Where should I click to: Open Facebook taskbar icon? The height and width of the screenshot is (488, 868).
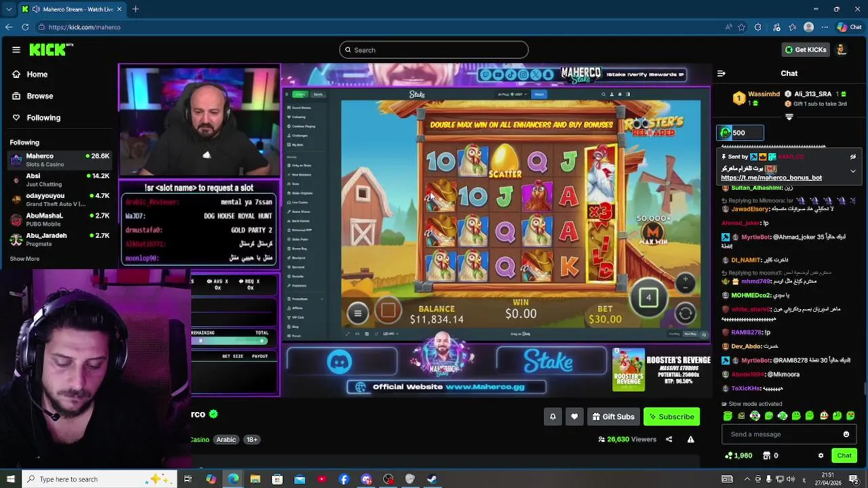click(x=344, y=479)
